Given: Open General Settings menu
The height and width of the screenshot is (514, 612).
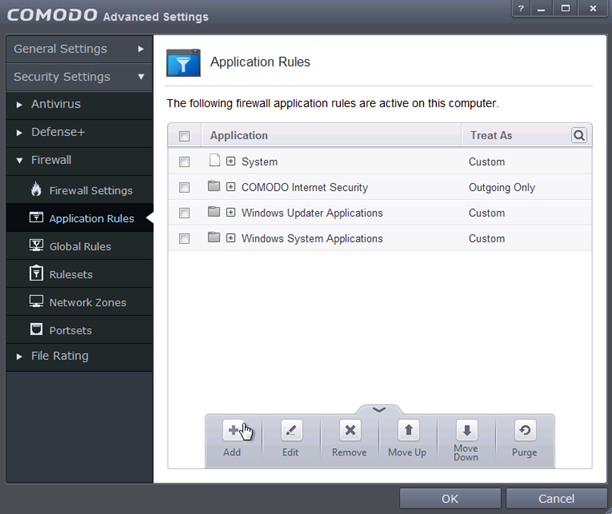Looking at the screenshot, I should pos(79,49).
